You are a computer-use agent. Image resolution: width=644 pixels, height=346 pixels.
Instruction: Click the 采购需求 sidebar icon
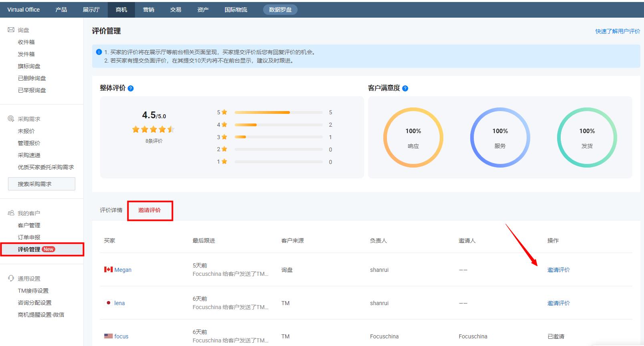[x=11, y=119]
